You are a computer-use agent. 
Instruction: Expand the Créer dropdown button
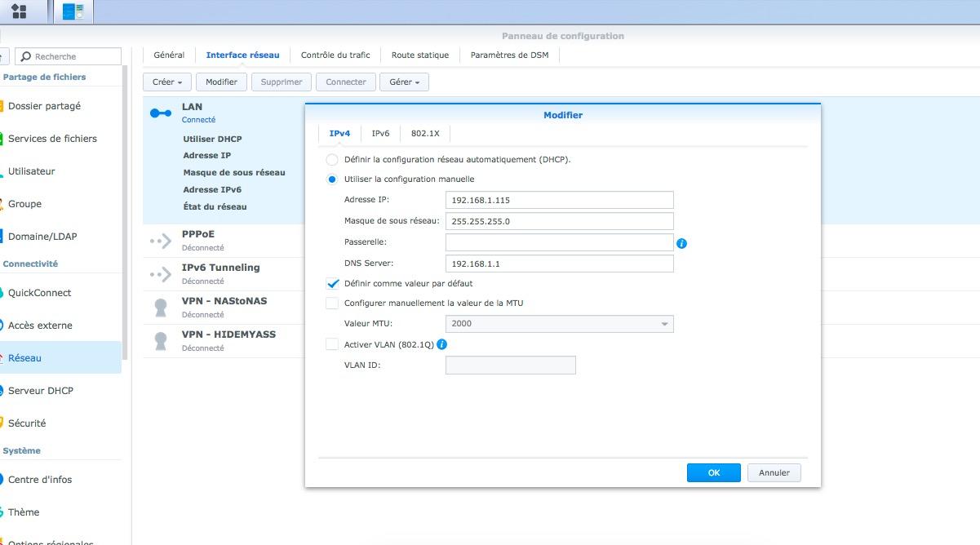pos(167,82)
